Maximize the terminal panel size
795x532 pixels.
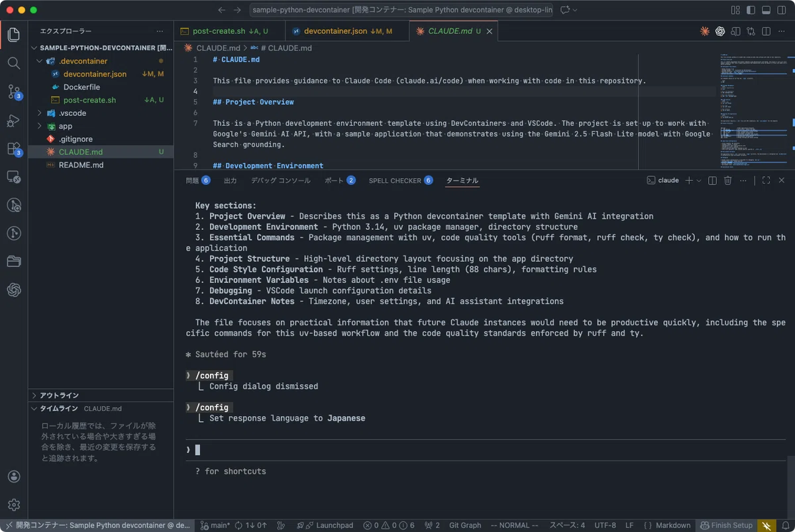pos(766,180)
